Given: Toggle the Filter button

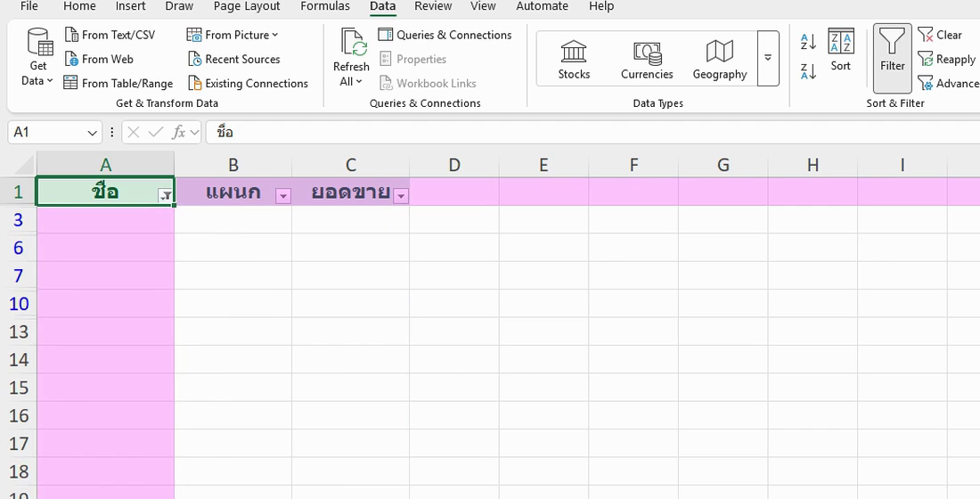Looking at the screenshot, I should click(893, 58).
